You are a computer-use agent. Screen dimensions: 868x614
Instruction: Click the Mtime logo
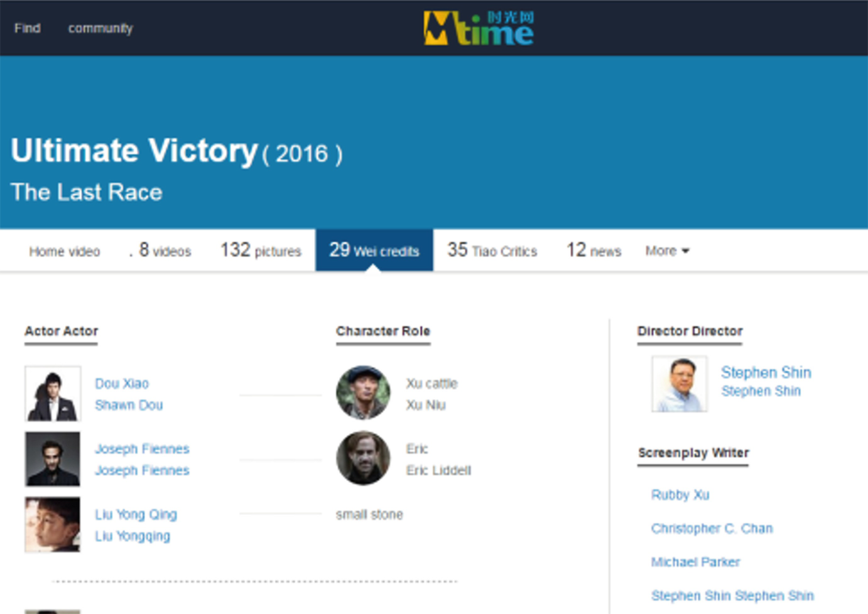(x=479, y=28)
